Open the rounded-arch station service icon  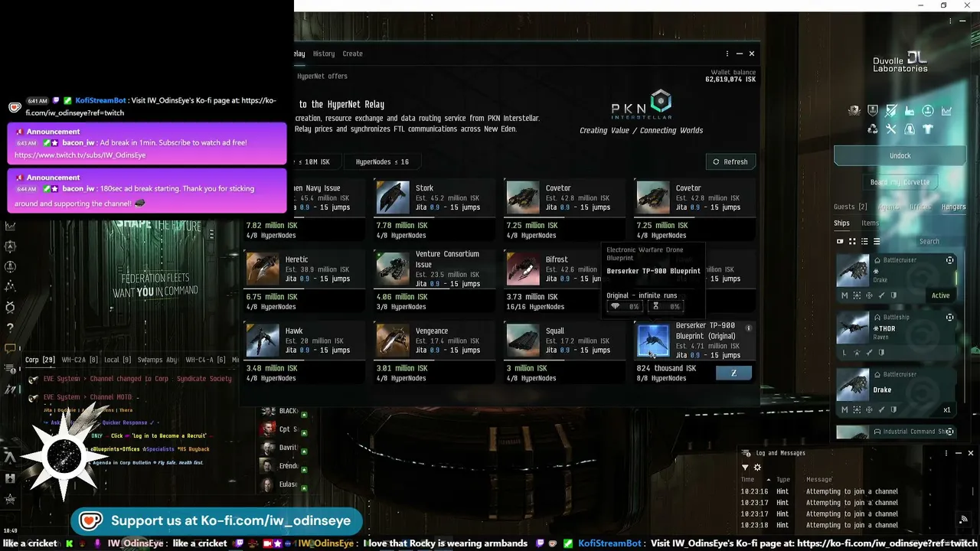910,129
